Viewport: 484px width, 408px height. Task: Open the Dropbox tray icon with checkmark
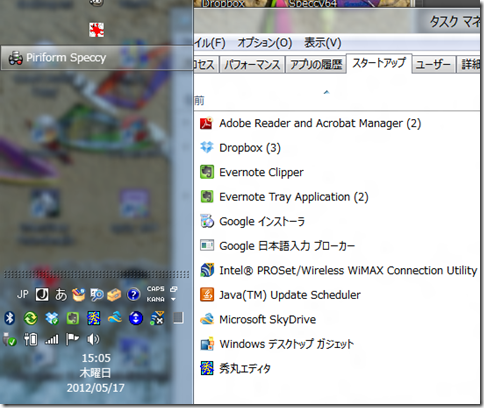pyautogui.click(x=52, y=318)
